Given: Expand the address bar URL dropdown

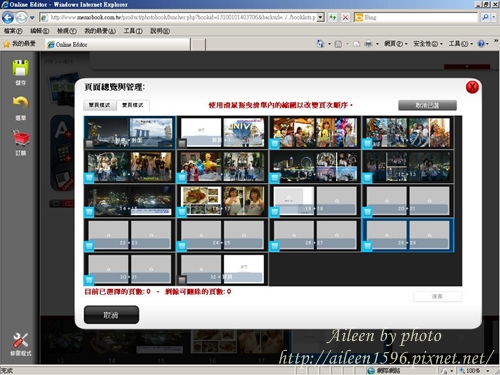Looking at the screenshot, I should click(320, 17).
